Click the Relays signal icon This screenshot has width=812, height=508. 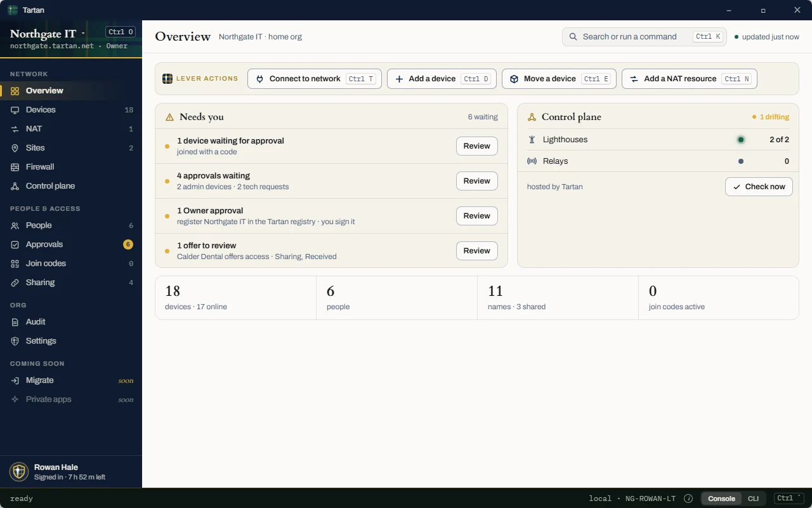[532, 161]
